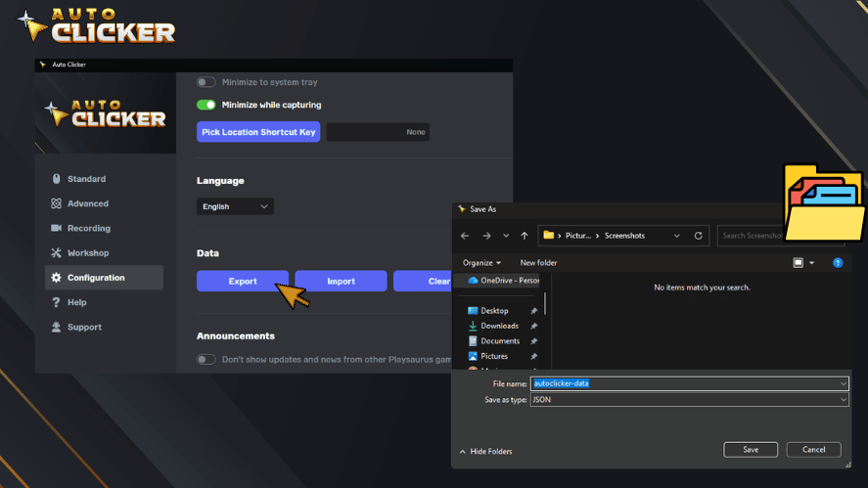Click the Search Screenshots field

pyautogui.click(x=751, y=236)
